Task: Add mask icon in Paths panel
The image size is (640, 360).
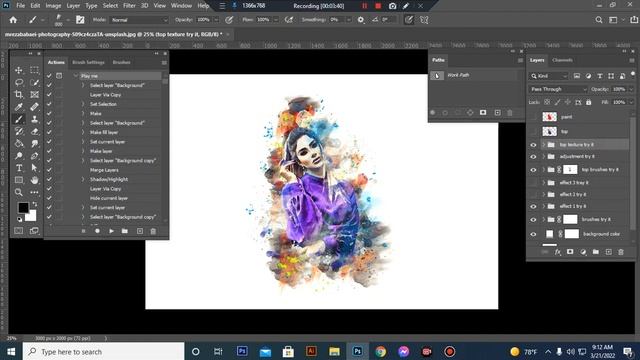Action: [483, 112]
